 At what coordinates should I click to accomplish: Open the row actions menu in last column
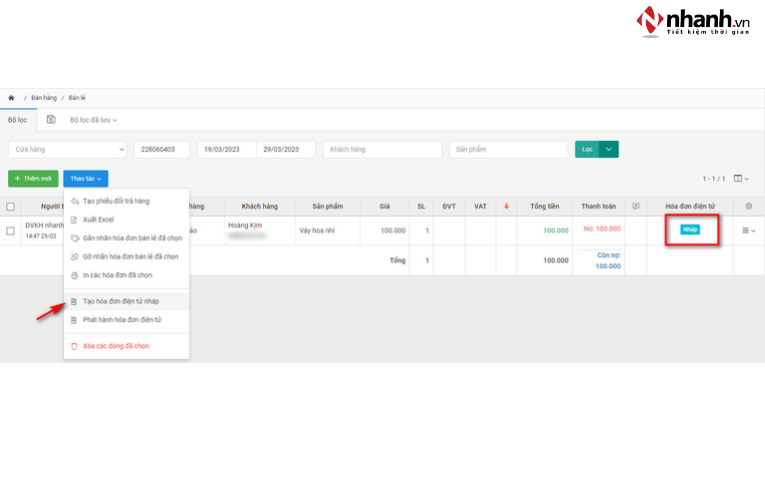[x=748, y=231]
